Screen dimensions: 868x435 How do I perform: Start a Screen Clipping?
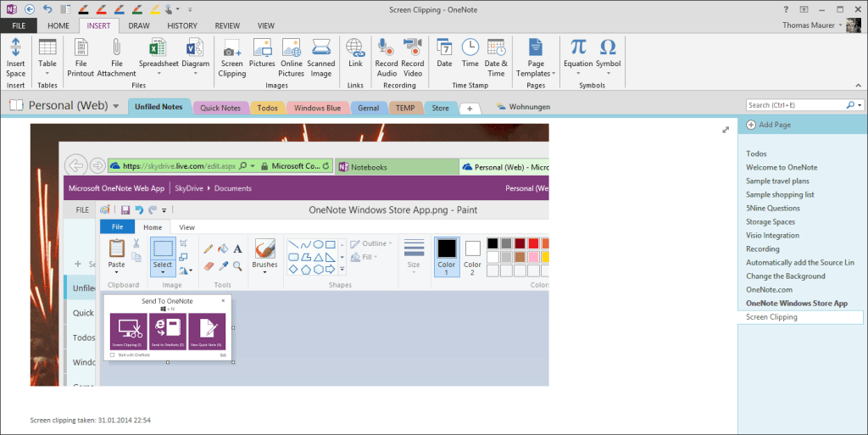point(232,58)
